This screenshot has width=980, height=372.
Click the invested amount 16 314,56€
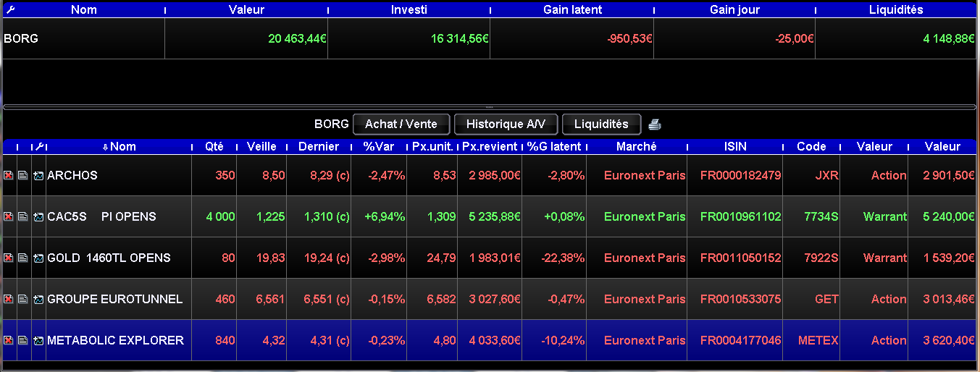click(460, 39)
